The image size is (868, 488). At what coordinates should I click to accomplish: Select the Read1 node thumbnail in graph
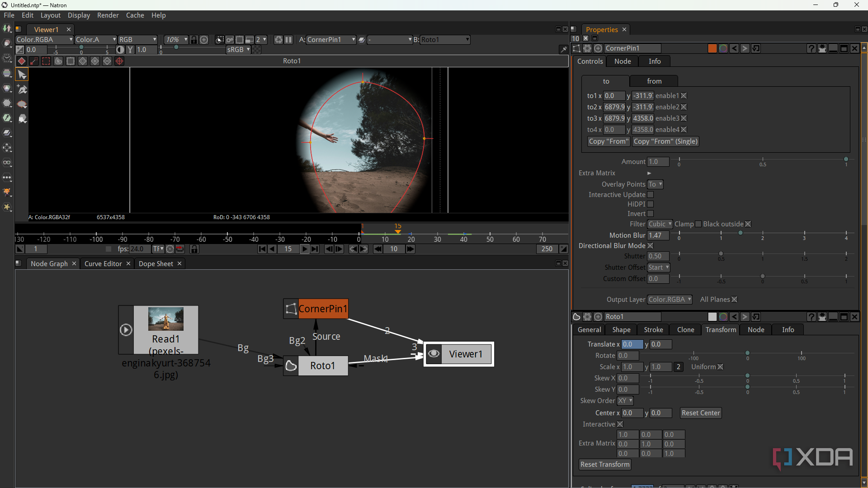[166, 319]
